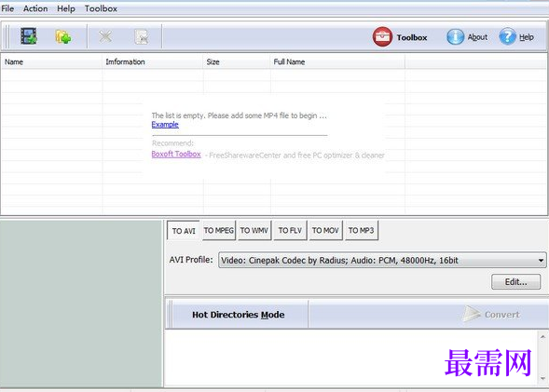
Task: Switch to the TO FLV tab
Action: [x=290, y=230]
